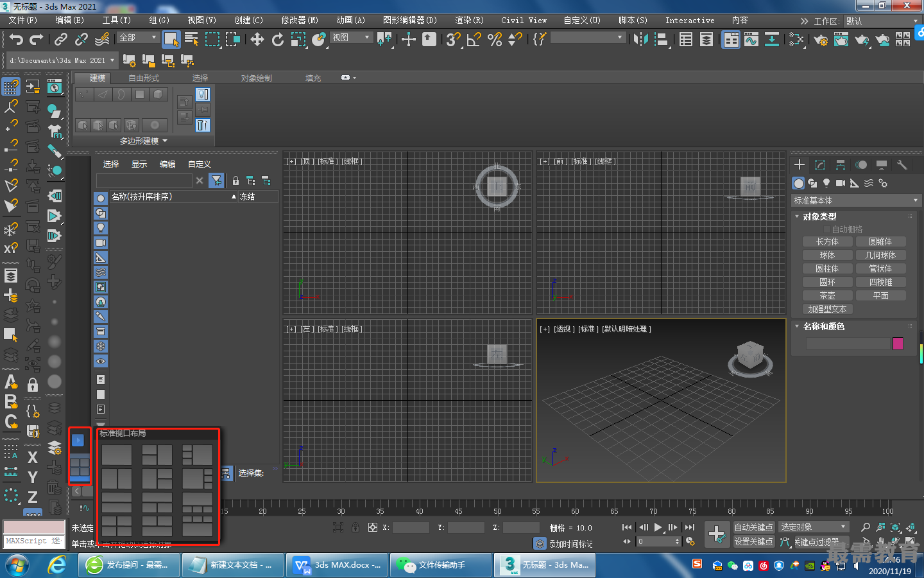Open the 文件(F) menu
Image resolution: width=924 pixels, height=578 pixels.
click(x=22, y=21)
